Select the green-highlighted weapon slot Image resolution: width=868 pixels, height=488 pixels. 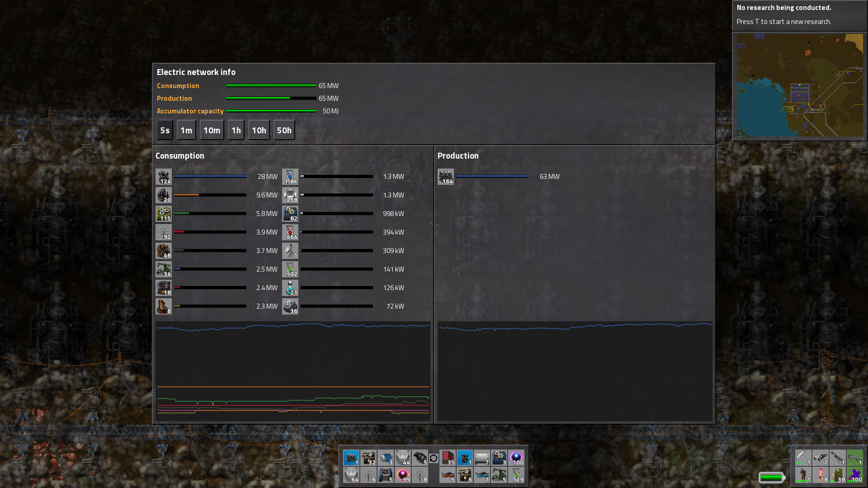coord(855,458)
